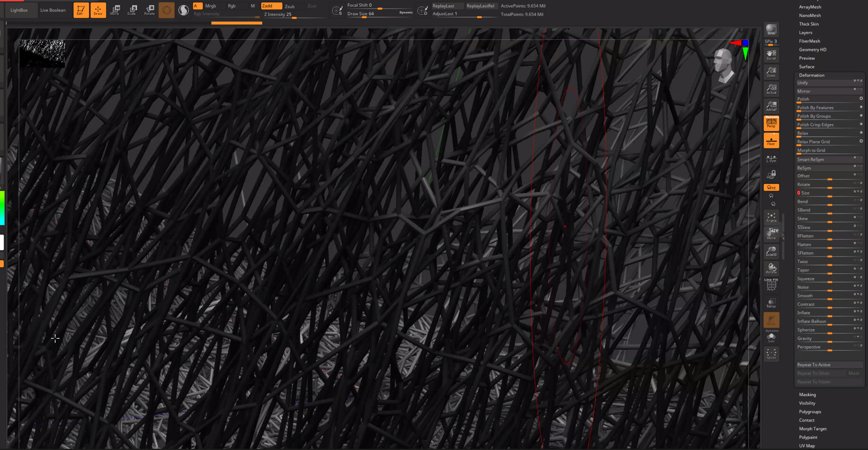Click Smart ReSym button
This screenshot has width=868, height=450.
pyautogui.click(x=829, y=159)
